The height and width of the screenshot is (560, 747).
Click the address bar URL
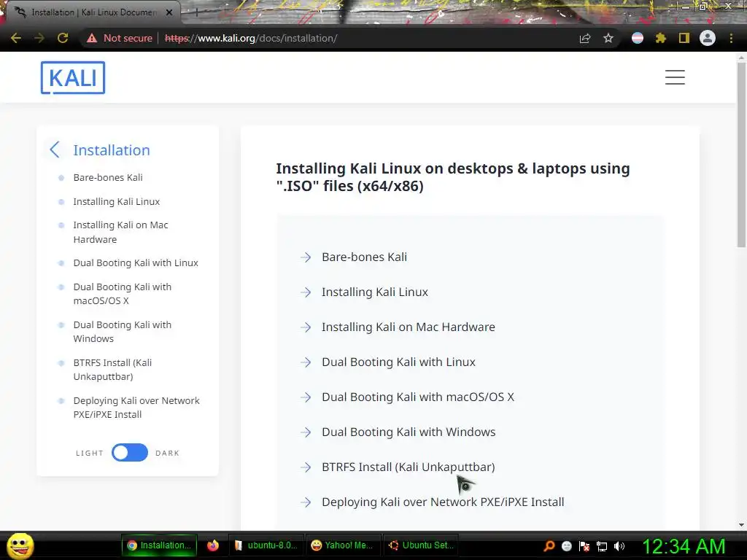[x=251, y=38]
